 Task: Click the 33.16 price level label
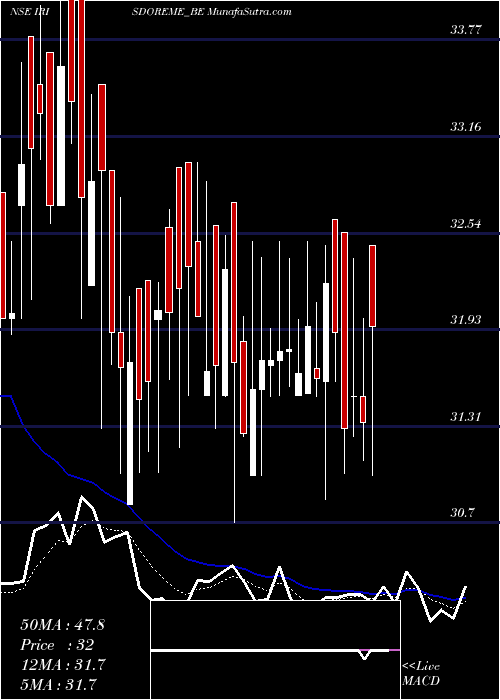coord(466,127)
